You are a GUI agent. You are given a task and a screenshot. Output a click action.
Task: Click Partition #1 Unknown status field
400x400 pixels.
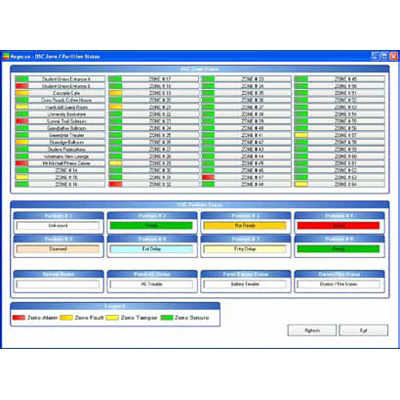click(x=58, y=226)
